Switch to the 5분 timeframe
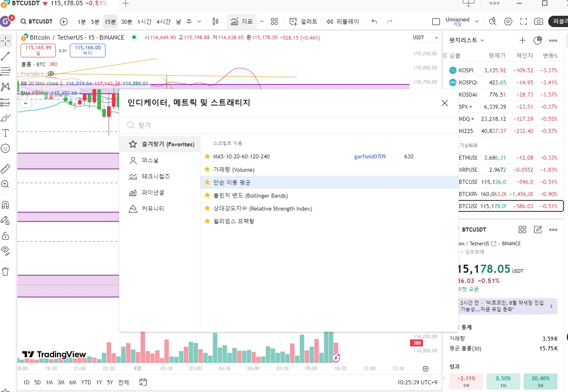This screenshot has width=568, height=392. coord(95,21)
